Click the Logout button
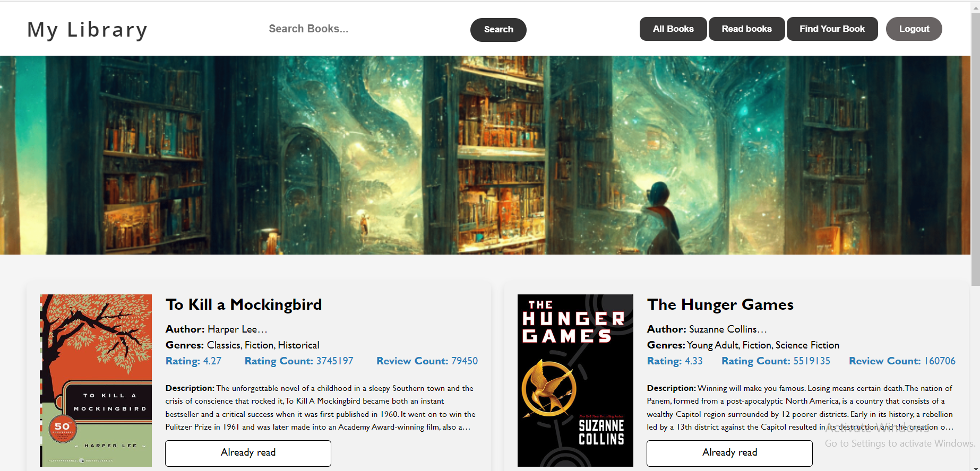The image size is (980, 471). point(914,29)
